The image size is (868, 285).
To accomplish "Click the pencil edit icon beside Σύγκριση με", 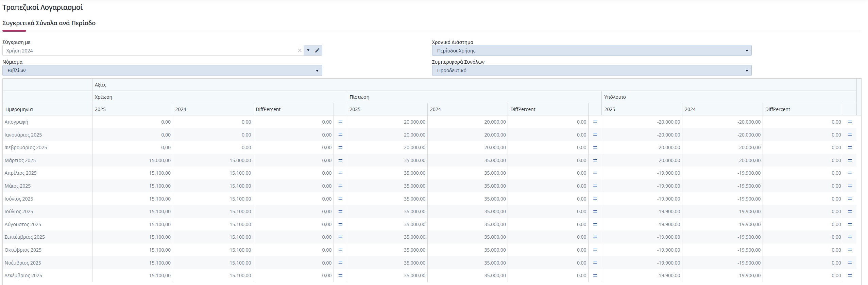I will (x=317, y=50).
